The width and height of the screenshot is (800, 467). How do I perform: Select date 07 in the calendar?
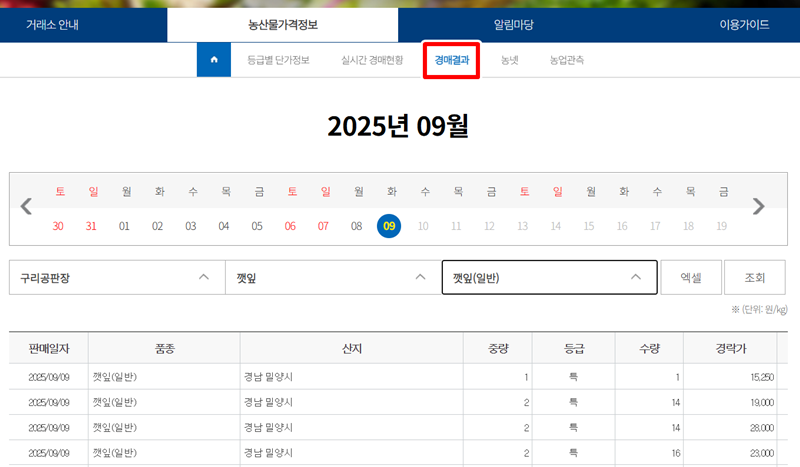pos(323,226)
